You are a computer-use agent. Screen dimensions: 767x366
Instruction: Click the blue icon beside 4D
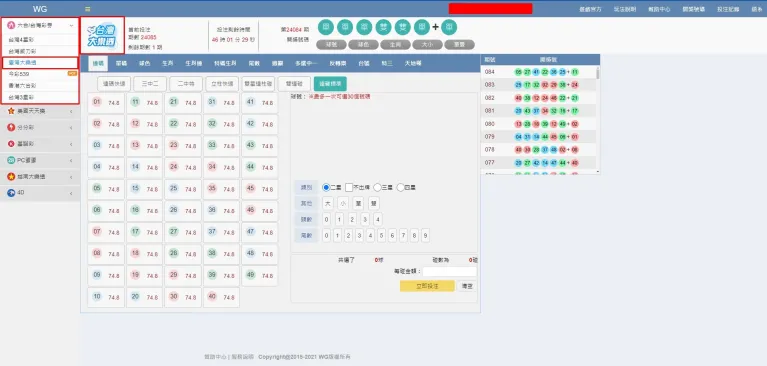pos(11,193)
